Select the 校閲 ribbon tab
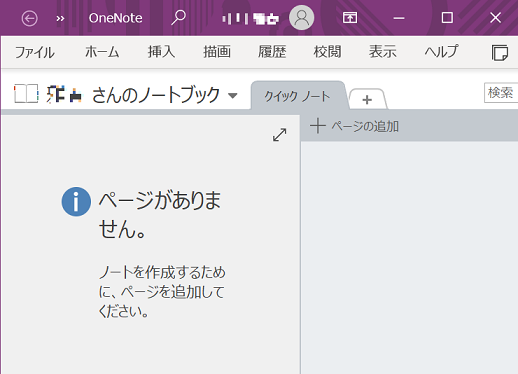Image resolution: width=518 pixels, height=374 pixels. click(327, 52)
